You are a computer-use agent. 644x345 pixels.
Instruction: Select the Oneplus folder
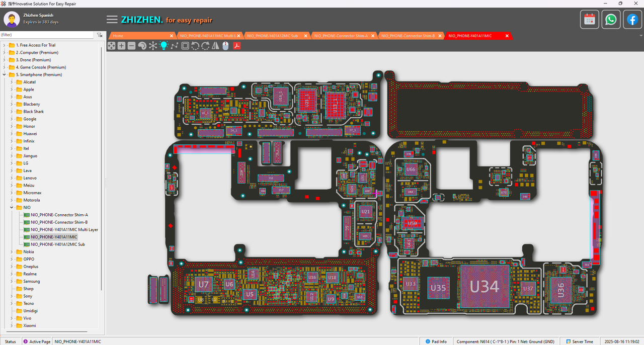pos(31,267)
